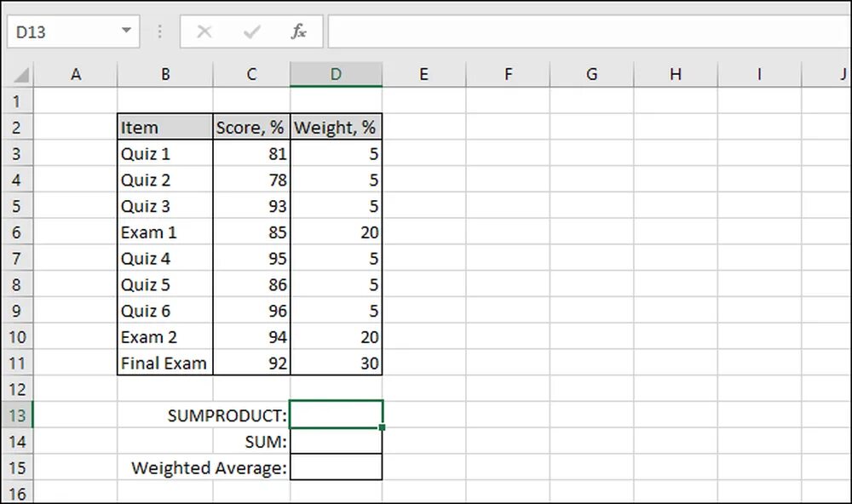The height and width of the screenshot is (504, 852).
Task: Click the formula bar input area
Action: pyautogui.click(x=590, y=31)
